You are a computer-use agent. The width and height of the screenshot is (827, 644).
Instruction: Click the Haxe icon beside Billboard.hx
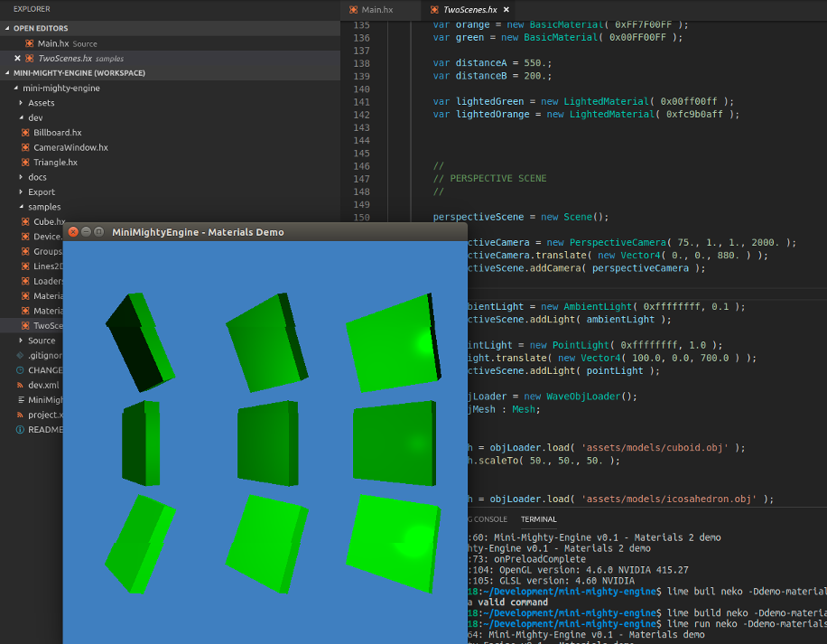tap(25, 133)
